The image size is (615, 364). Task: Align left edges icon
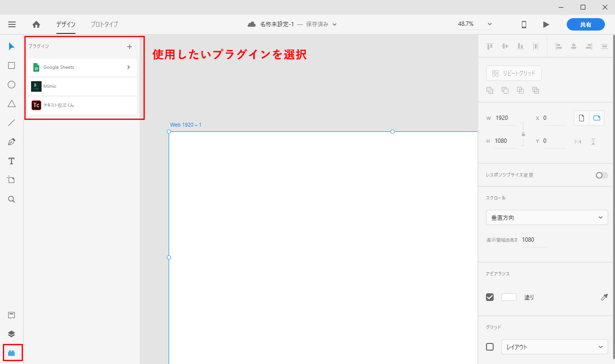click(x=559, y=46)
